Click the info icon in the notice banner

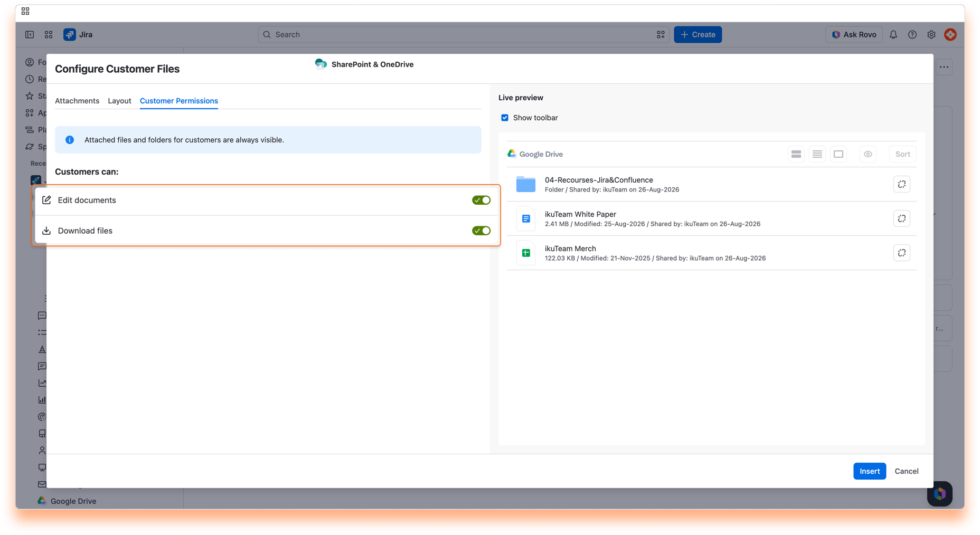click(70, 140)
